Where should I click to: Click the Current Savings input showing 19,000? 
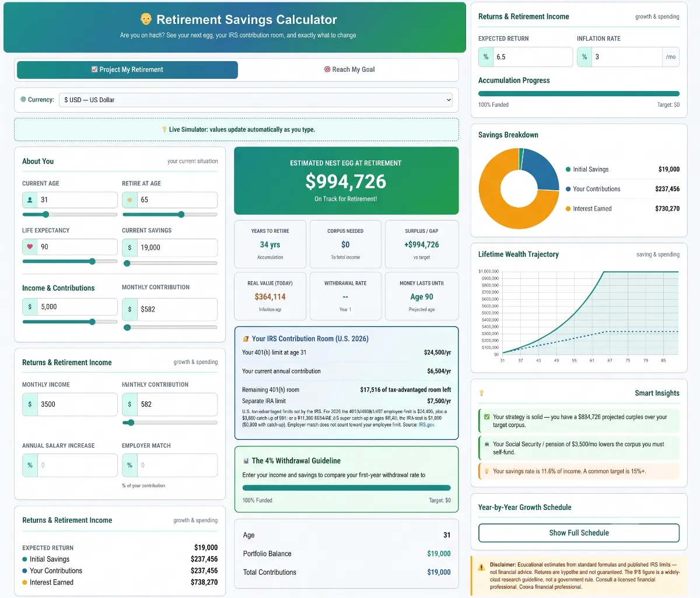(x=177, y=247)
